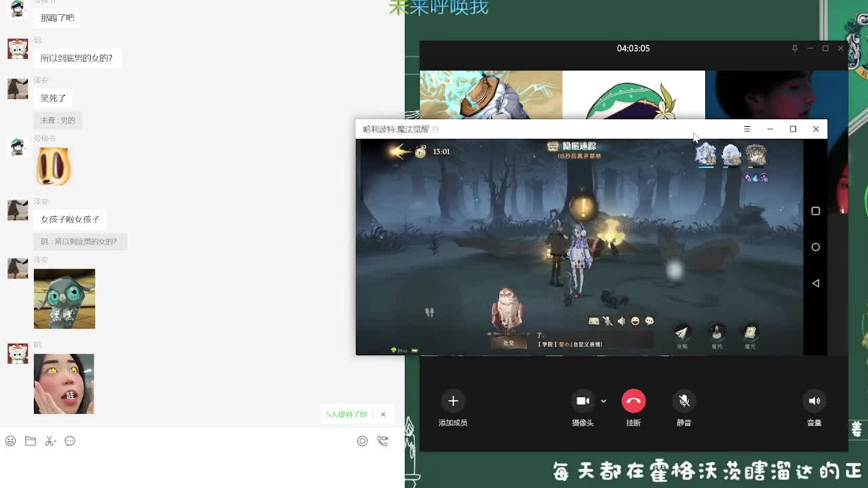The height and width of the screenshot is (488, 868).
Task: Toggle microphone mute in the call
Action: coord(684,401)
